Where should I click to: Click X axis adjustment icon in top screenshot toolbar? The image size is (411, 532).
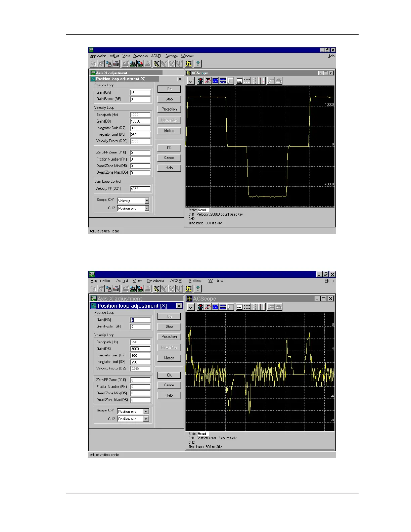tap(157, 63)
